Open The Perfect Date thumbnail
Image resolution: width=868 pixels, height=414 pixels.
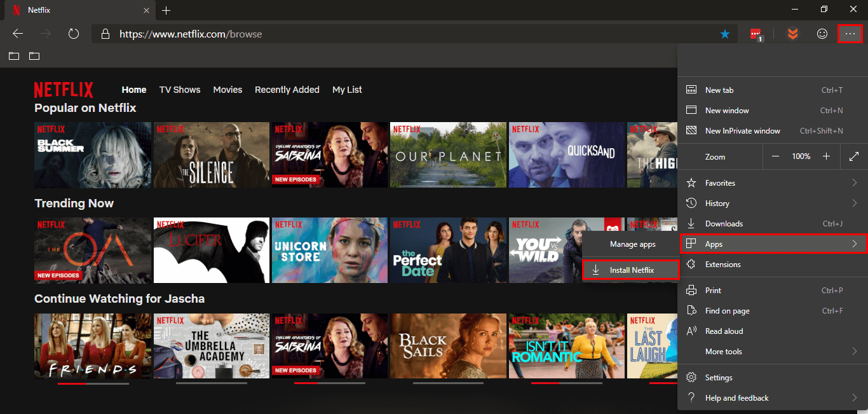point(449,251)
